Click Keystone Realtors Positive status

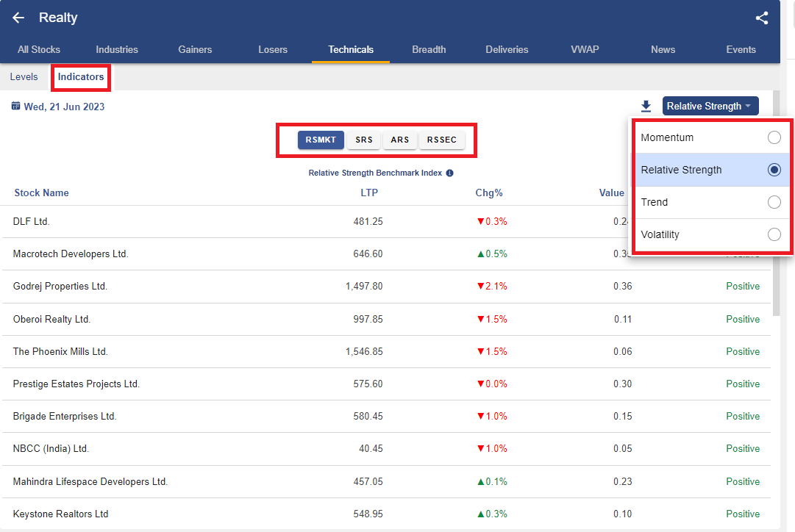(x=743, y=514)
